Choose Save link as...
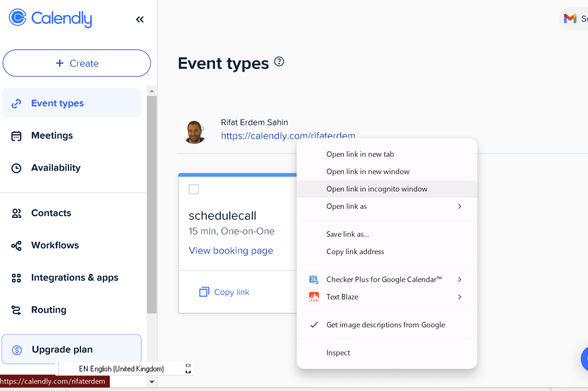 pyautogui.click(x=387, y=234)
